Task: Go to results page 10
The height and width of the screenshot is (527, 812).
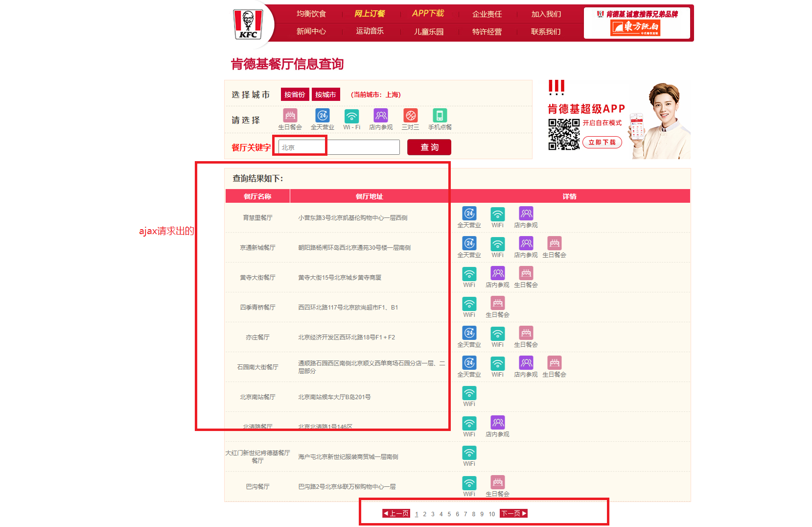Action: click(x=492, y=514)
